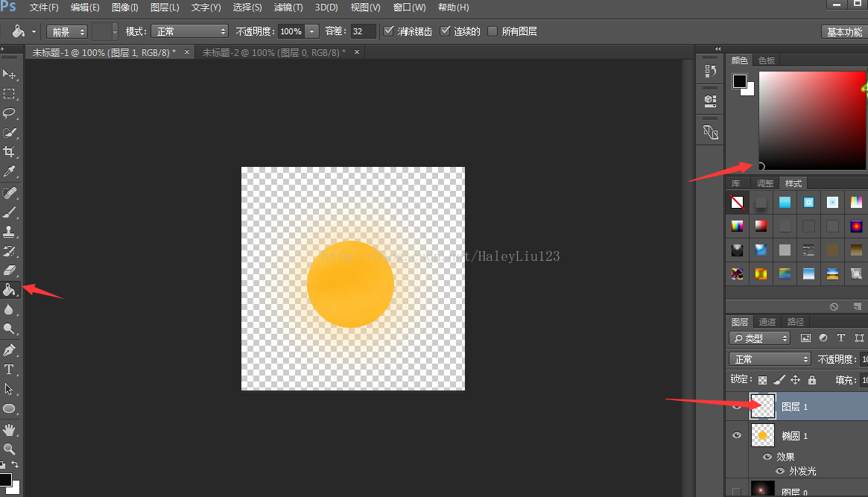Select the Rectangular Marquee tool

click(10, 94)
